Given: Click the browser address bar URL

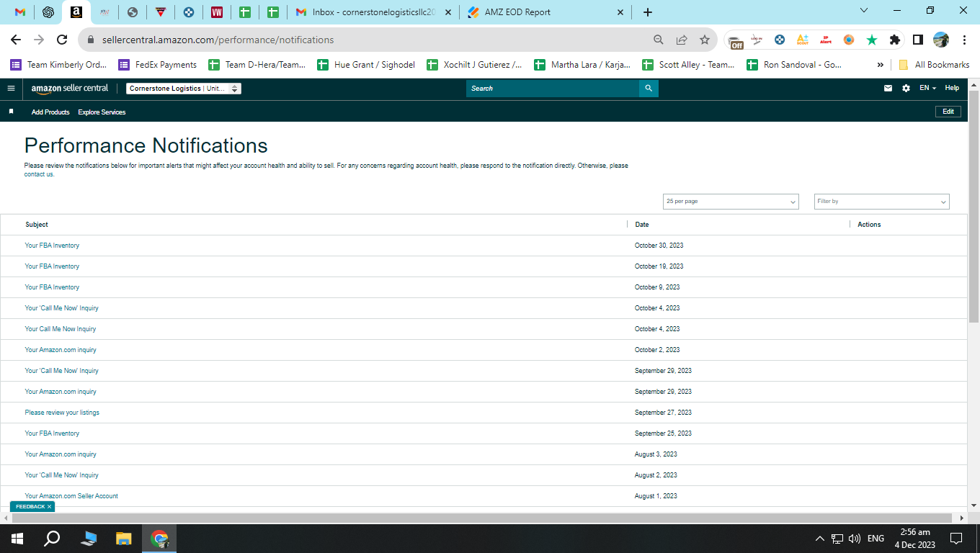Looking at the screenshot, I should pyautogui.click(x=218, y=40).
